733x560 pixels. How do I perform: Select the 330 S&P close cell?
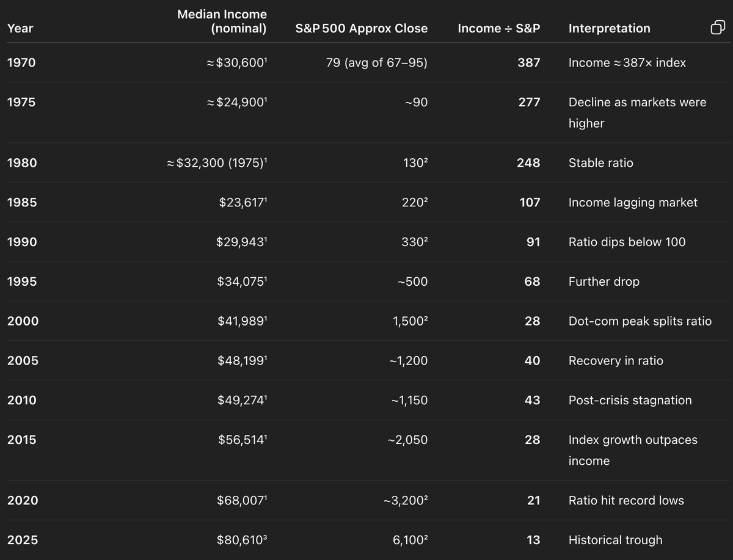415,242
